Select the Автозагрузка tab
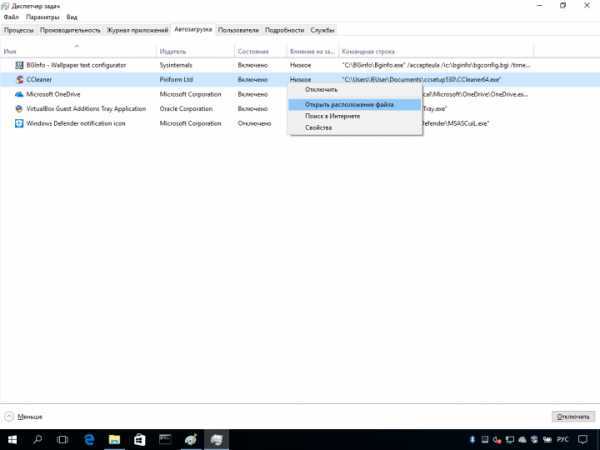This screenshot has height=450, width=600. (193, 29)
